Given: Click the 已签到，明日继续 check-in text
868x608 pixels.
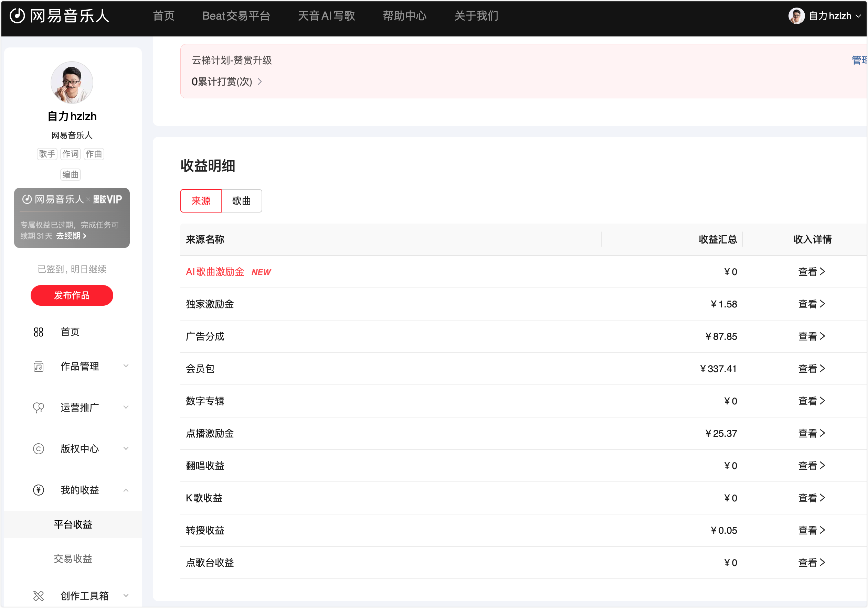Looking at the screenshot, I should coord(72,269).
